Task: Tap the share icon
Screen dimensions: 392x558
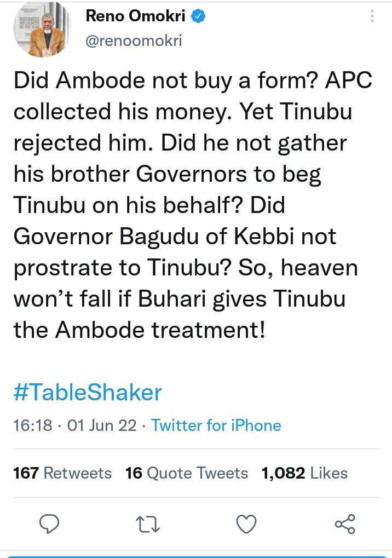Action: pos(344,525)
